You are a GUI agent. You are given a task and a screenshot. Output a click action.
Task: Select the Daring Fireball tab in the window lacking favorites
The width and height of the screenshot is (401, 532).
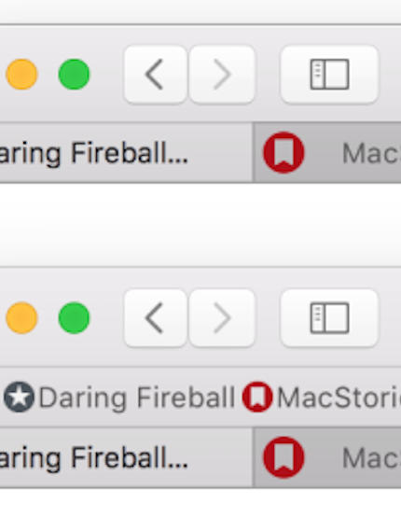[126, 153]
